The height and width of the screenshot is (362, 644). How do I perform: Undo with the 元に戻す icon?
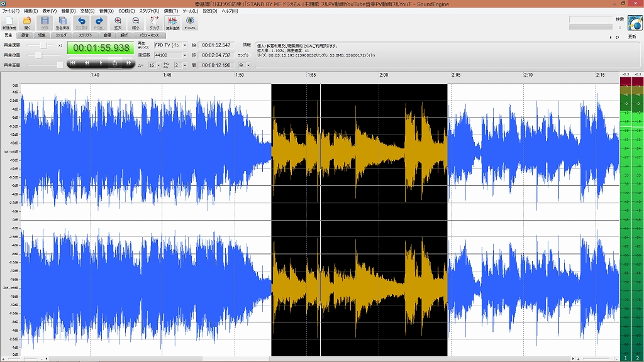pos(81,23)
